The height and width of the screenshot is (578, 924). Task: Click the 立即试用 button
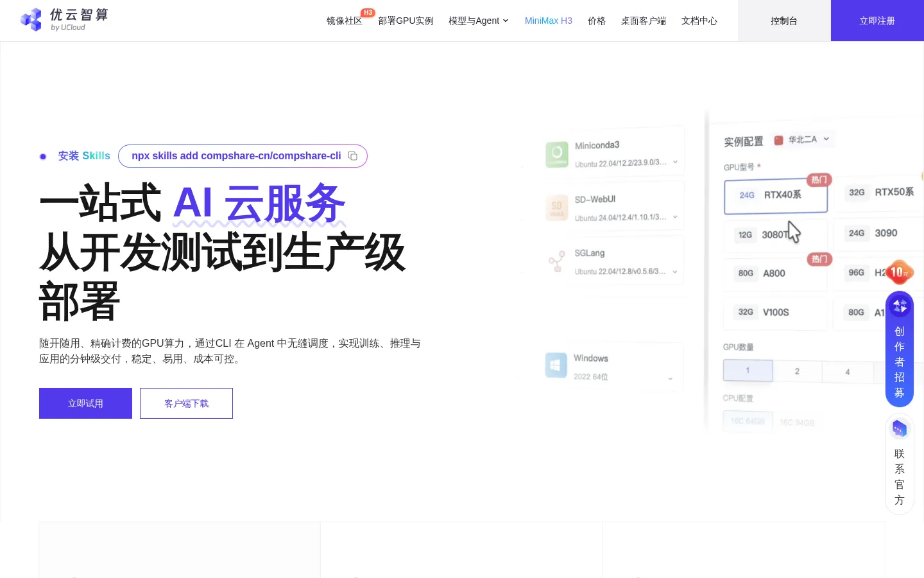pos(85,403)
